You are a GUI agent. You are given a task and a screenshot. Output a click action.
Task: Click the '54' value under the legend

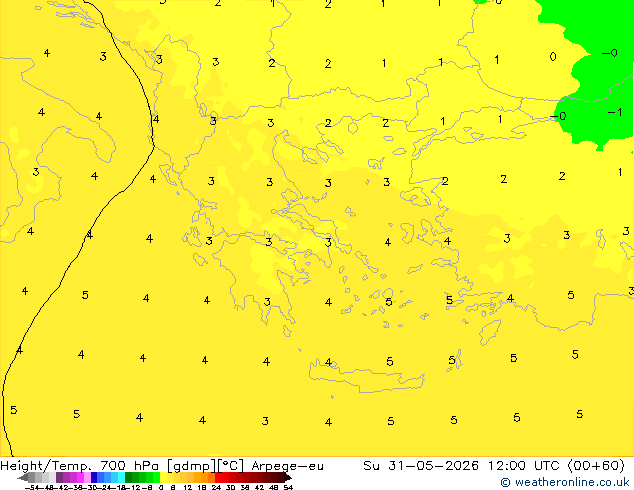coord(288,487)
